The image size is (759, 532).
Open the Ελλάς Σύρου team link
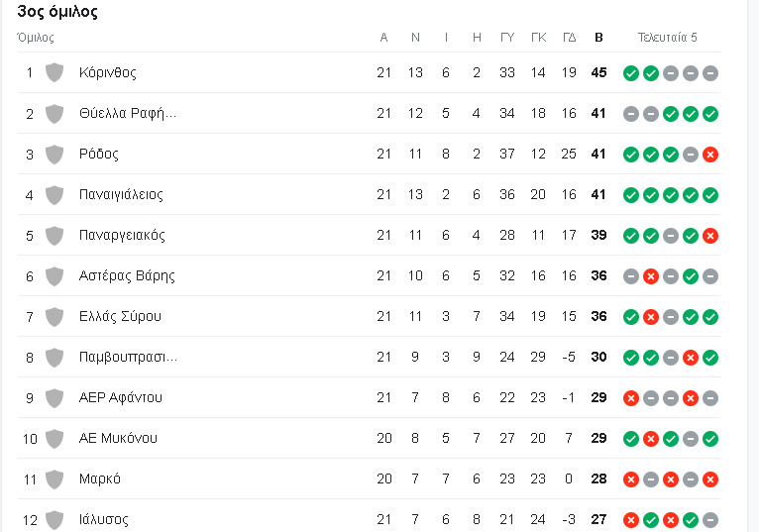(120, 317)
